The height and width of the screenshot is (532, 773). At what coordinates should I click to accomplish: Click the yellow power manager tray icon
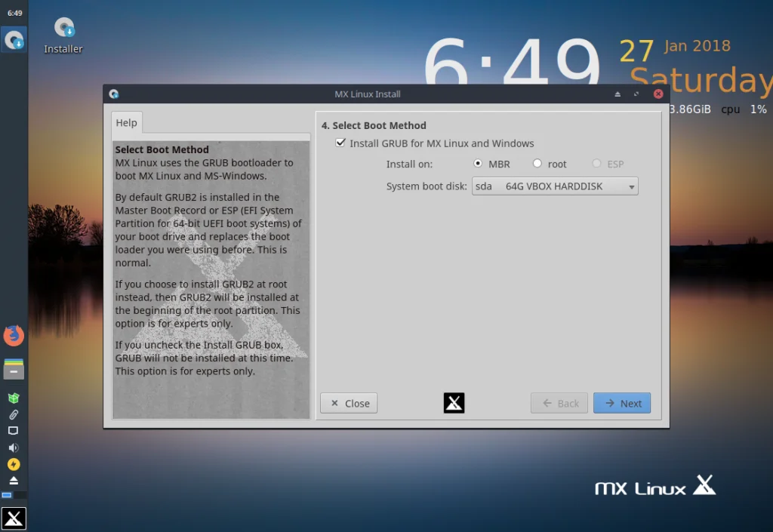click(14, 464)
